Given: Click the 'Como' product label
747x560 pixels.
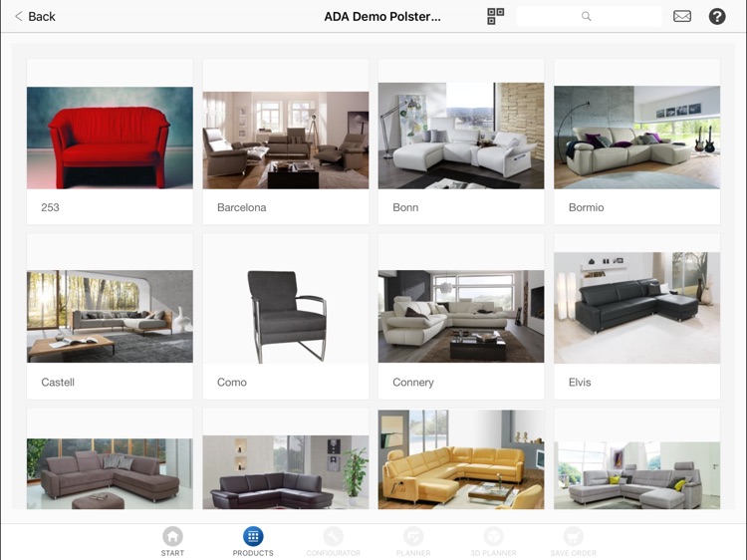Looking at the screenshot, I should tap(231, 383).
